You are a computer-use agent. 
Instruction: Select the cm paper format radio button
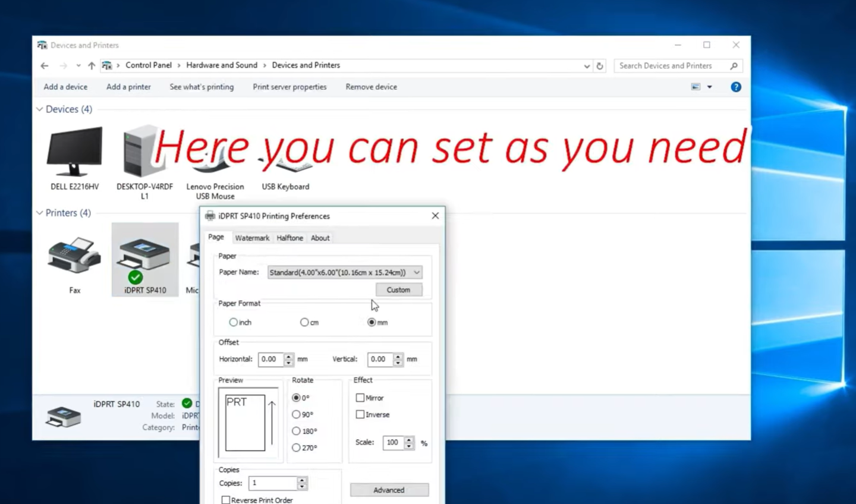(x=304, y=322)
